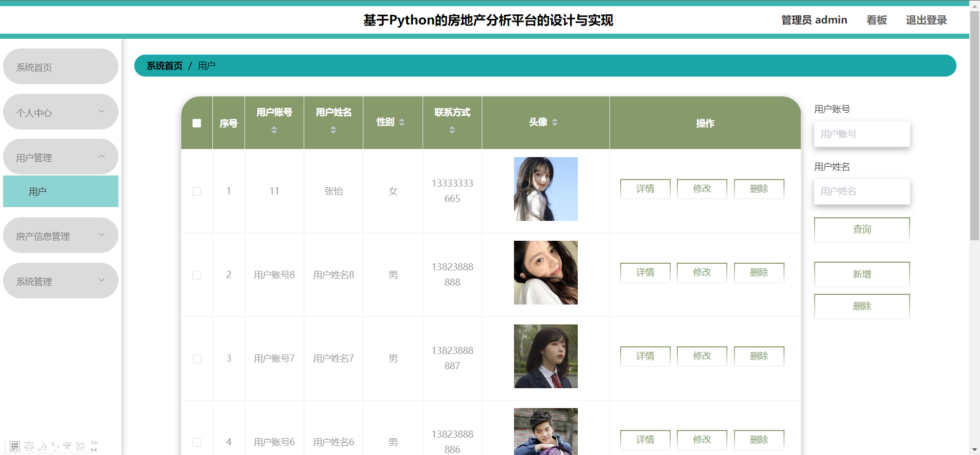The width and height of the screenshot is (980, 455).
Task: Expand the 系统管理 sidebar menu
Action: point(61,281)
